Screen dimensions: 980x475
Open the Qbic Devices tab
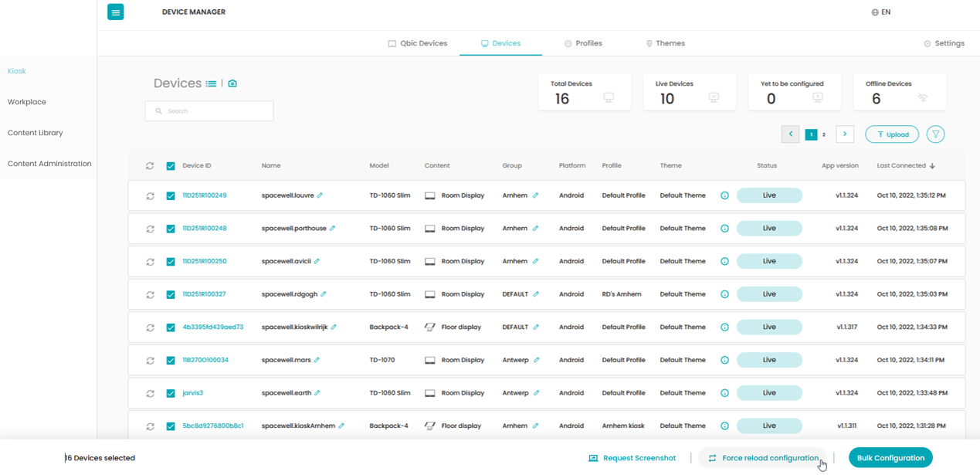pos(417,43)
